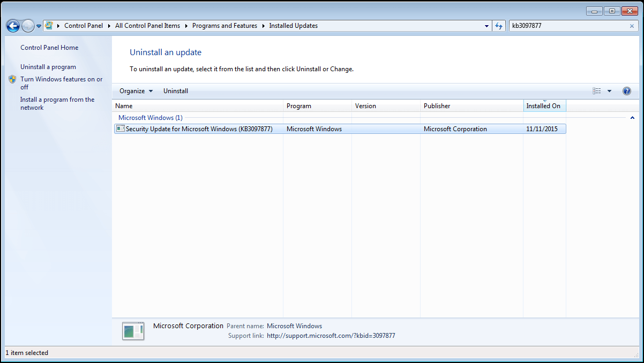Collapse the Microsoft Windows (1) group
The width and height of the screenshot is (644, 363).
[x=633, y=118]
